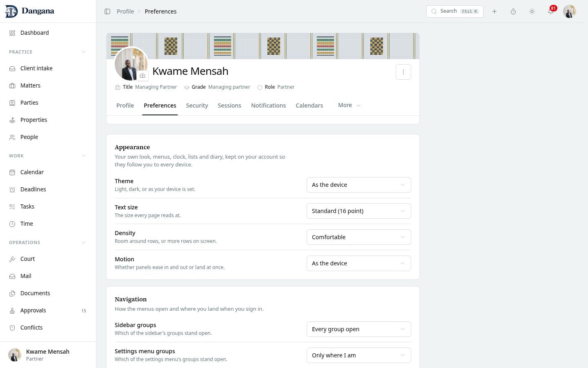Go to Client intake
Viewport: 588px width, 368px height.
[x=48, y=68]
